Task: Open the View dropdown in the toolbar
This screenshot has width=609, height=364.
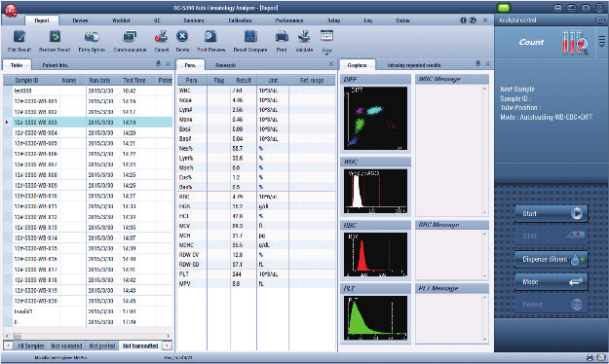Action: pyautogui.click(x=326, y=42)
